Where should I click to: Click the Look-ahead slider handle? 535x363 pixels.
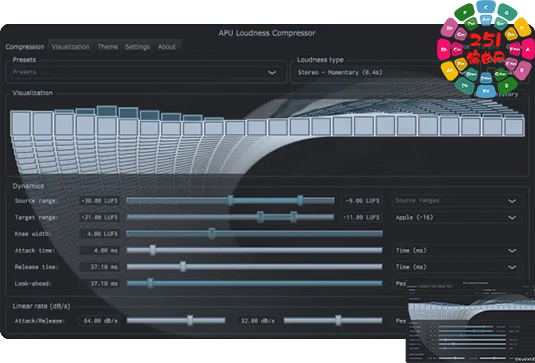[x=150, y=283]
